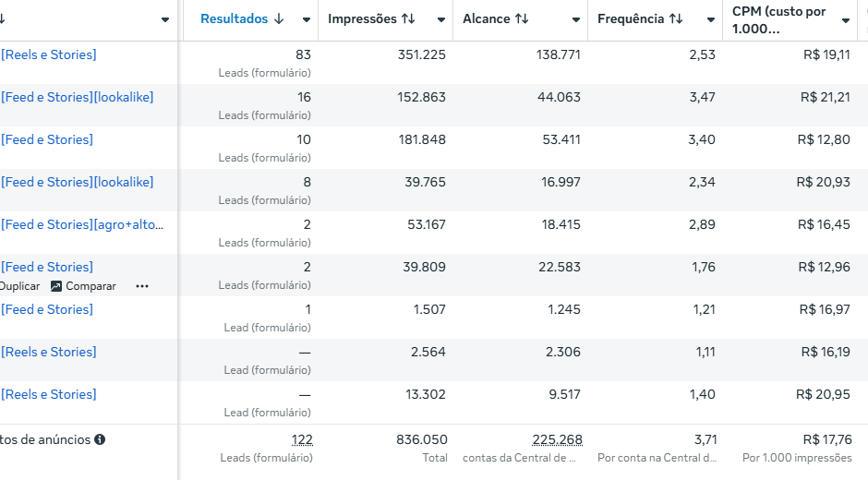
Task: Click the Resultados descending sort arrow
Action: 279,19
